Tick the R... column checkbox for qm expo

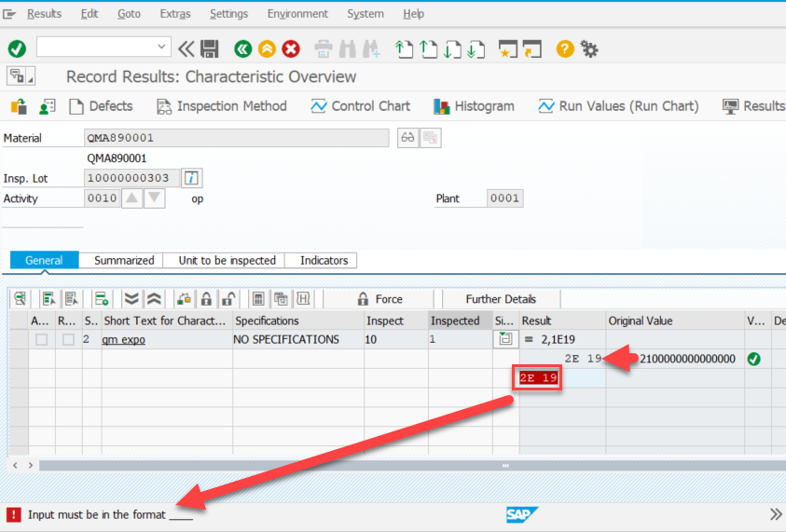(68, 340)
